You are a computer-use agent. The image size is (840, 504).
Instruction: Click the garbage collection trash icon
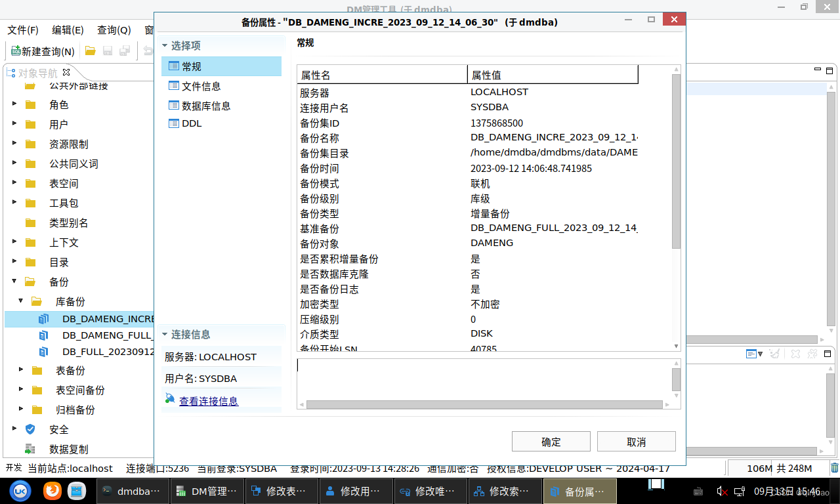point(835,468)
